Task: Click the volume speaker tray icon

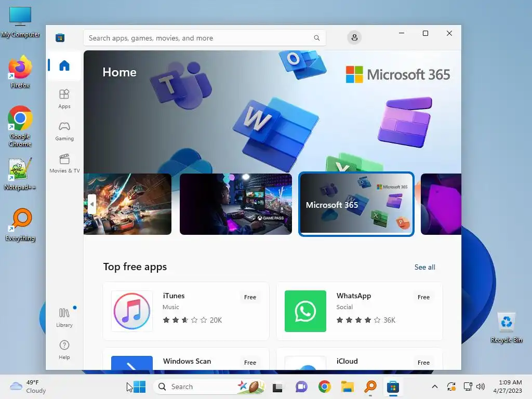Action: point(481,387)
